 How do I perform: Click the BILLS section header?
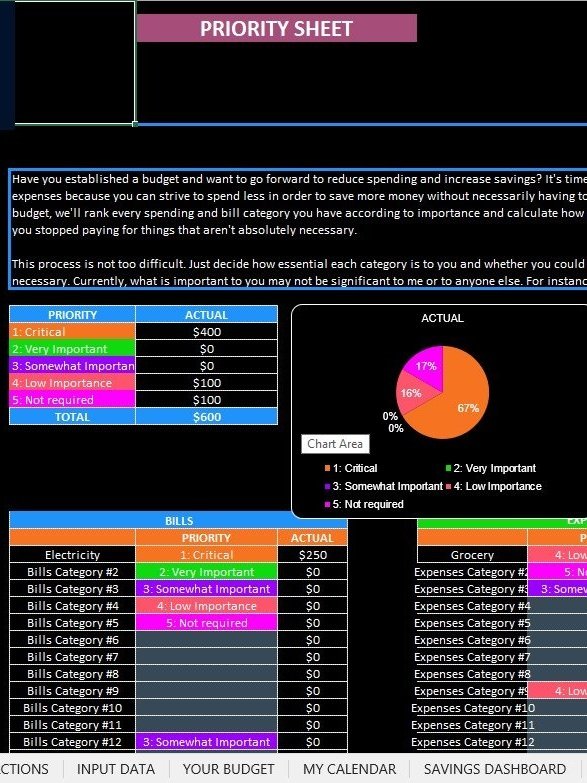[178, 521]
